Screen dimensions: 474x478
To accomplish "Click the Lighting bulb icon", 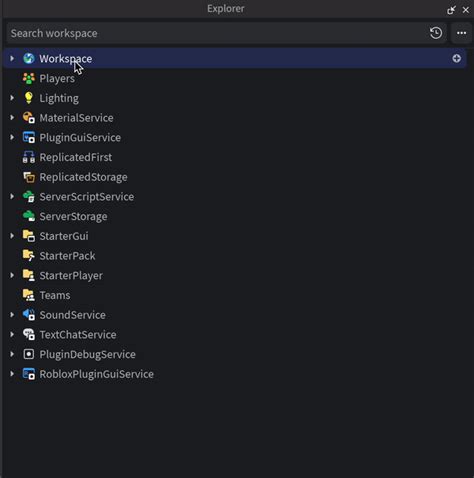I will click(x=29, y=98).
